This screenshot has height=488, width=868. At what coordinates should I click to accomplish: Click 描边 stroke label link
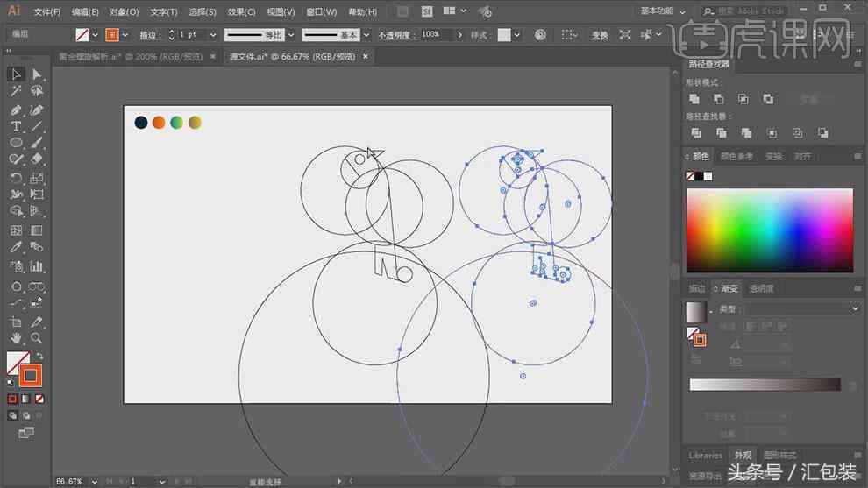point(150,35)
